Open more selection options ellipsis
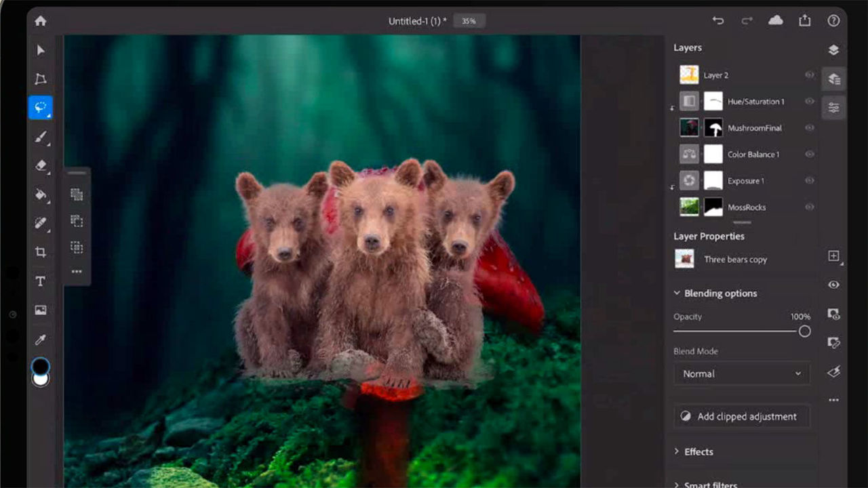 [x=77, y=272]
